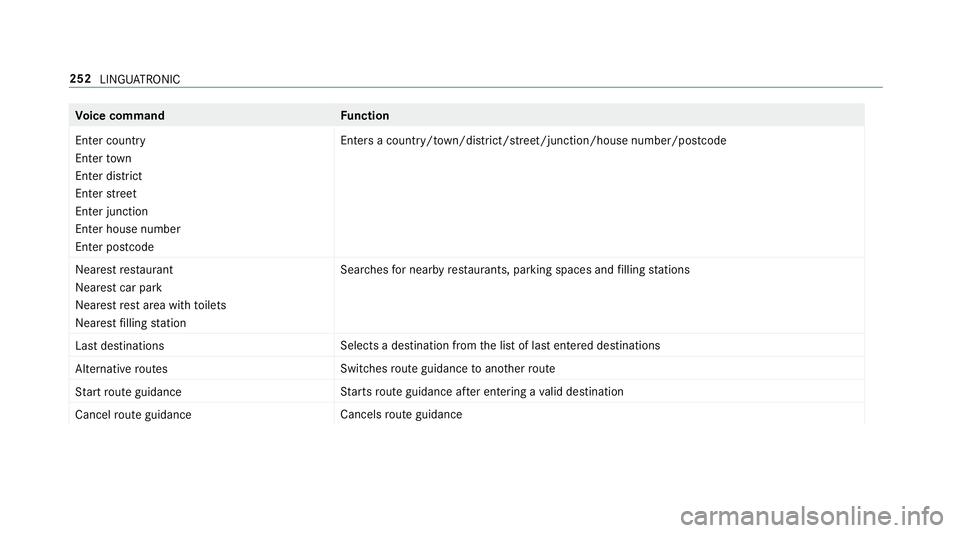Click the LINGUATRONIC page header title
Screen dimensions: 960x533
click(x=140, y=80)
